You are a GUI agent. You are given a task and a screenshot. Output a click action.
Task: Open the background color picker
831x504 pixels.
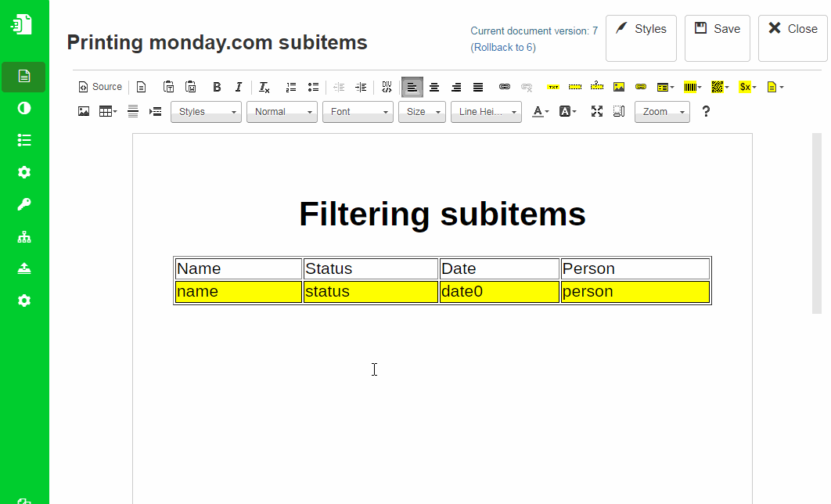(x=568, y=111)
